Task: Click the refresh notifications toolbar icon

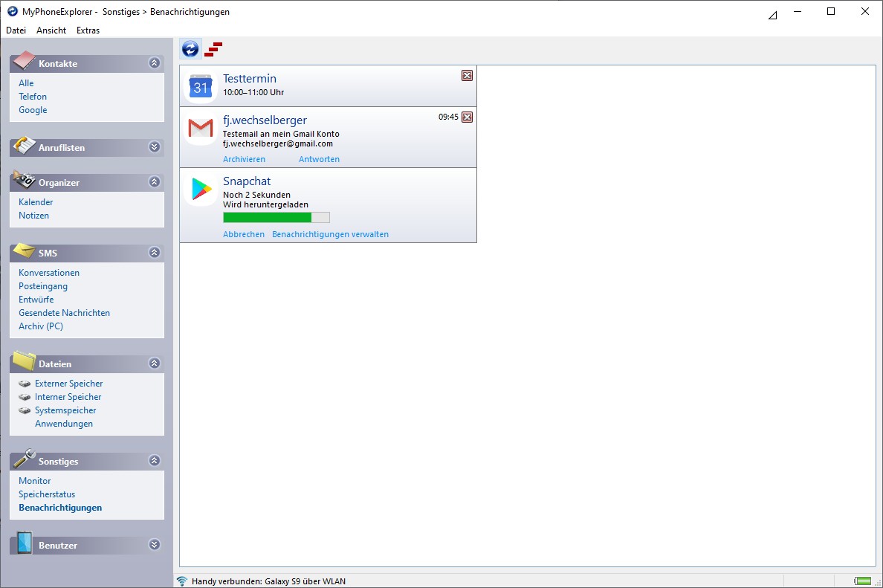Action: 190,49
